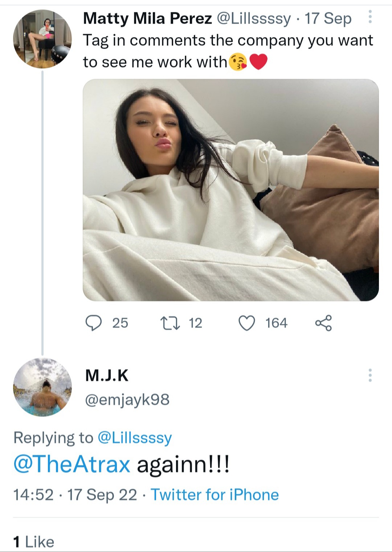Click the 14:52 · 17 Sep 22 timestamp
The width and height of the screenshot is (392, 552).
[x=75, y=495]
